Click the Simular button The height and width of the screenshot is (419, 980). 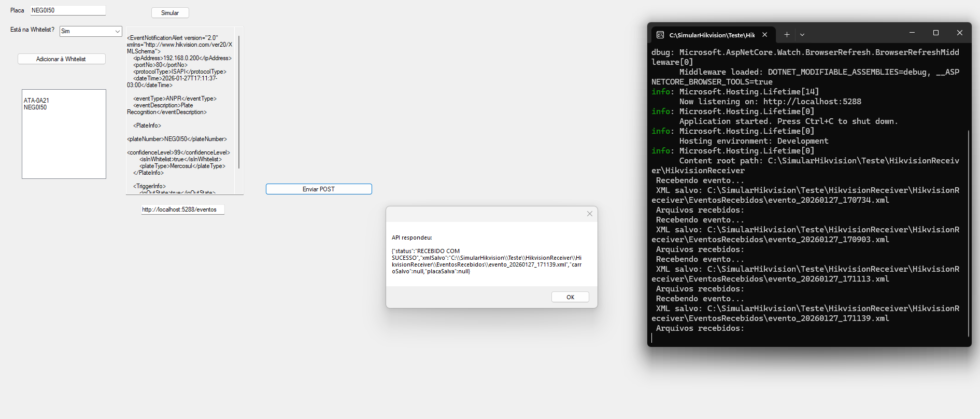click(x=170, y=13)
